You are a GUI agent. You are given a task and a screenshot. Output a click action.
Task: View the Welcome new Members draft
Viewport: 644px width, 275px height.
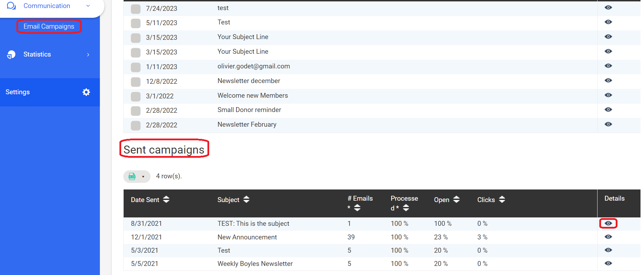click(608, 95)
